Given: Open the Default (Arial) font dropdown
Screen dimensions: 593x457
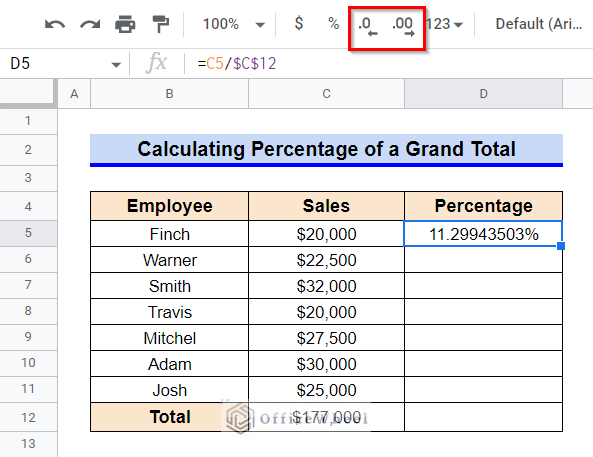Looking at the screenshot, I should (539, 24).
